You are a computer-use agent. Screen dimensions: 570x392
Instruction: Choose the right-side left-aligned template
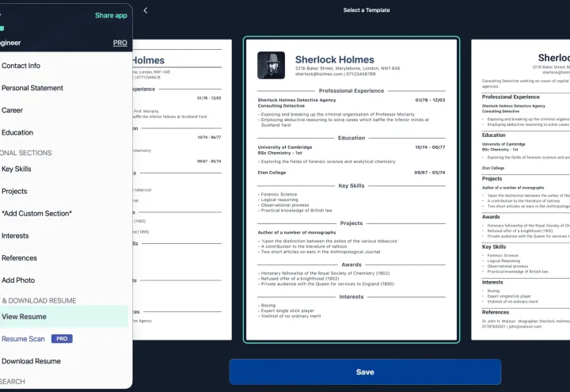tap(521, 189)
